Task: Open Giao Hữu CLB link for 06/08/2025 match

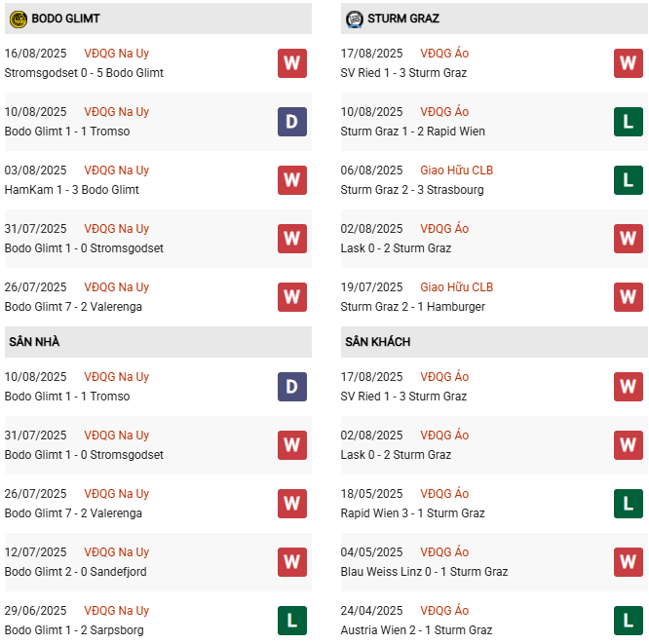Action: tap(457, 170)
